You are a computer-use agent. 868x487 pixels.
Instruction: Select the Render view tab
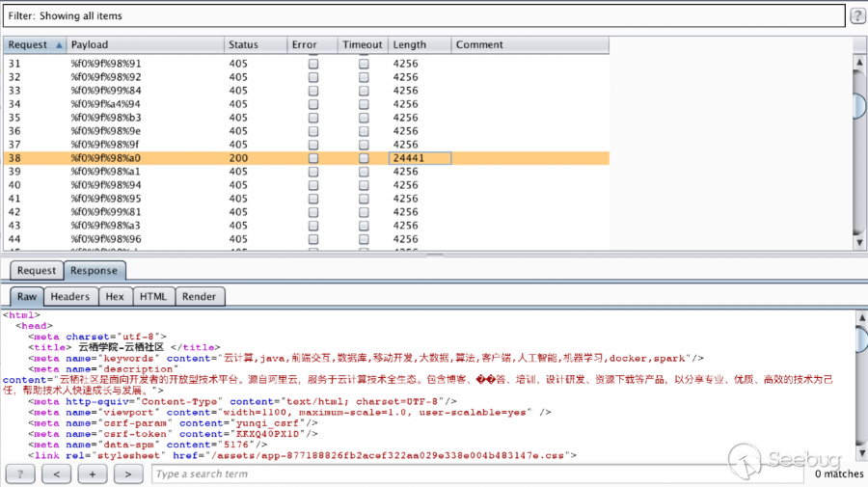pos(200,297)
